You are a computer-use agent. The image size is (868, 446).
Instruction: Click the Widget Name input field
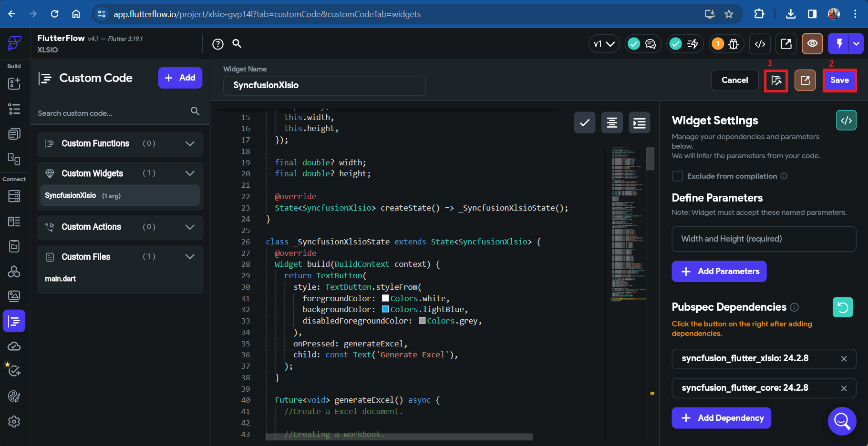pyautogui.click(x=324, y=86)
